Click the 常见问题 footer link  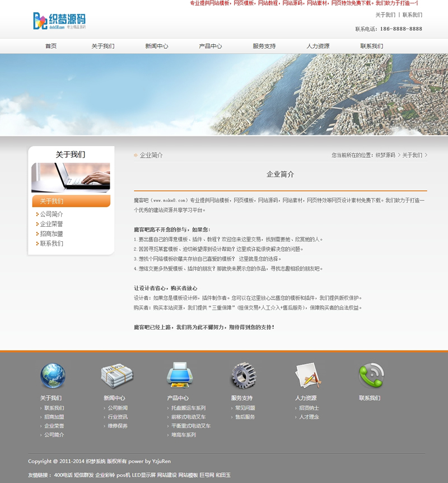(245, 408)
